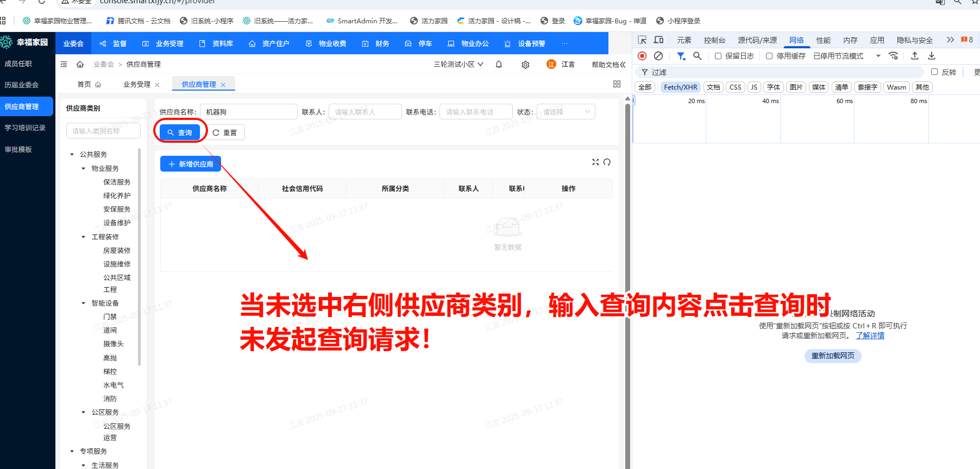Switch to the 元素 DevTools tab
This screenshot has height=469, width=980.
coord(684,40)
